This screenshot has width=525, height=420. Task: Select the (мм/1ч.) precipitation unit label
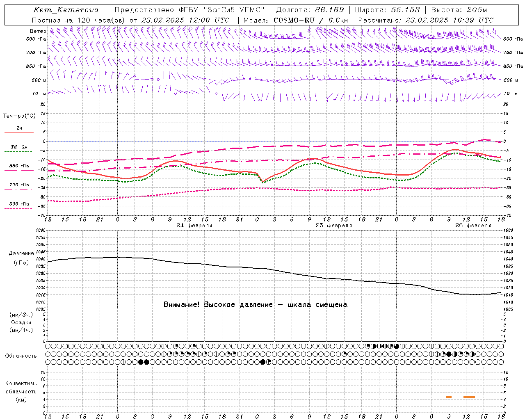[x=21, y=330]
